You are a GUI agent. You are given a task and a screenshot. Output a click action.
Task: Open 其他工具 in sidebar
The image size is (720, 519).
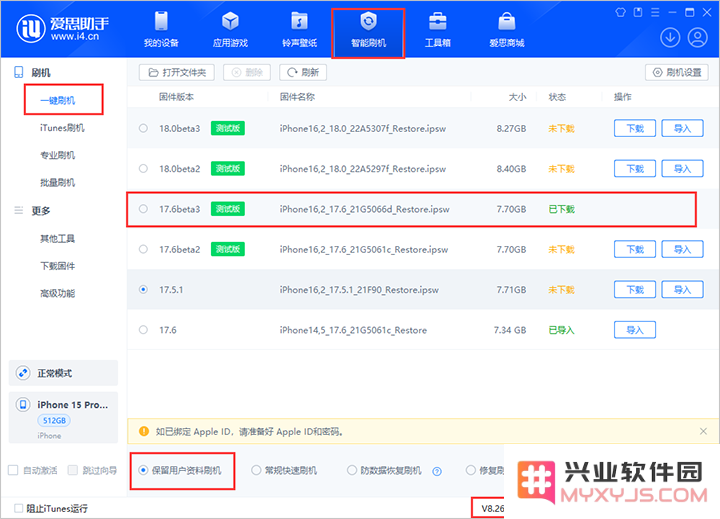coord(57,238)
